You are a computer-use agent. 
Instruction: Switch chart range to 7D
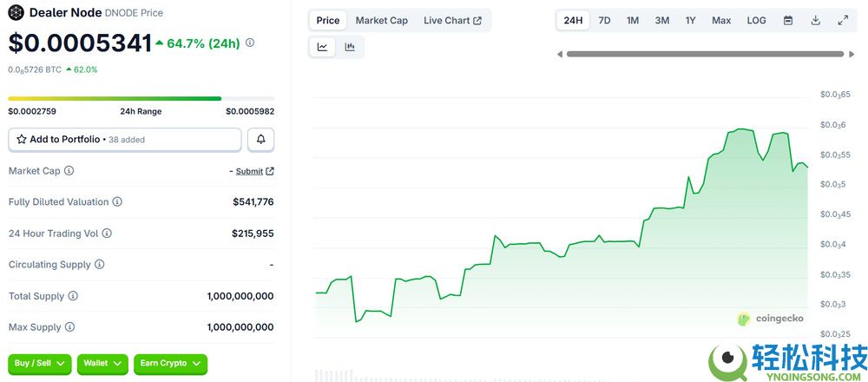(x=604, y=20)
